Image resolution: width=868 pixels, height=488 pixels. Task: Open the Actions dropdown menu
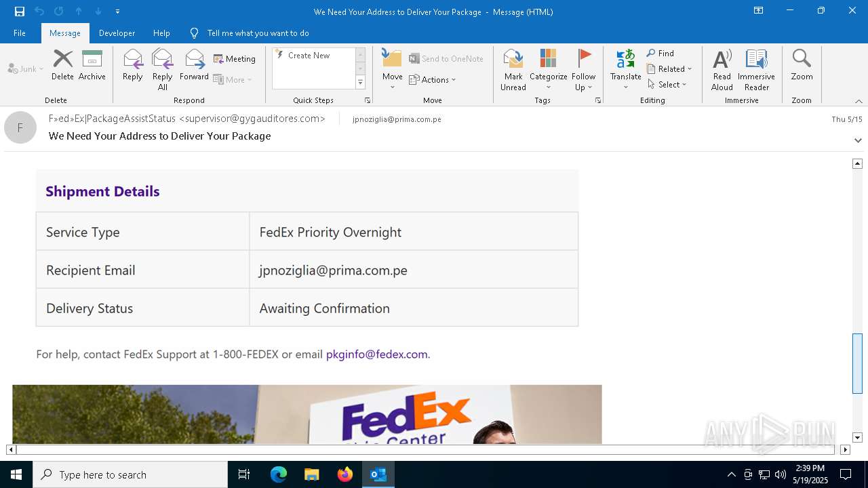[x=433, y=80]
